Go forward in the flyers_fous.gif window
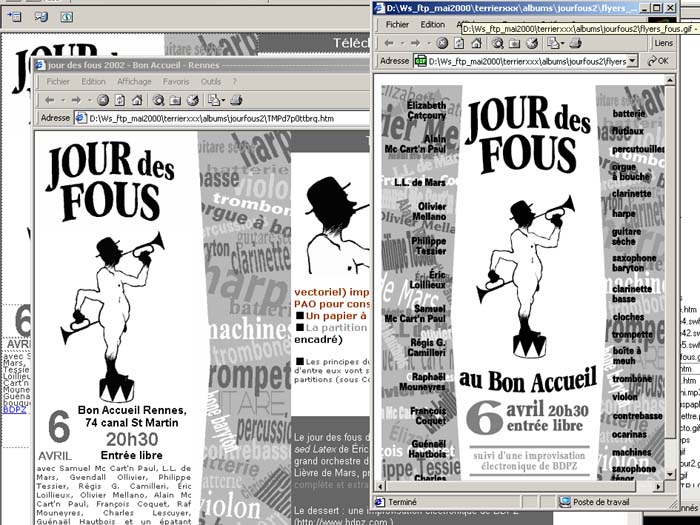700x525 pixels. 416,43
